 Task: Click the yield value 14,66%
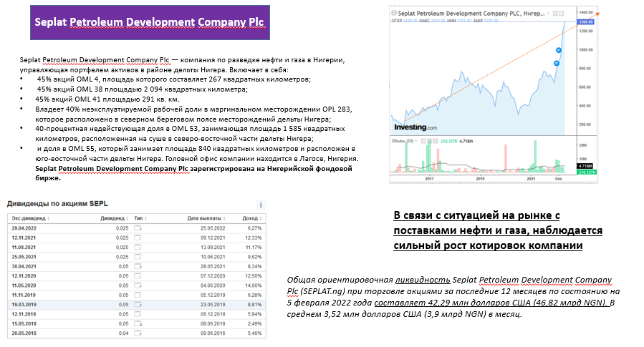254,285
